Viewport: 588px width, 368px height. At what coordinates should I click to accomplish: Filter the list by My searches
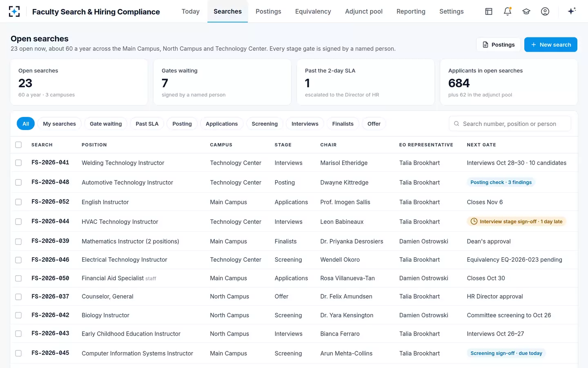point(60,124)
